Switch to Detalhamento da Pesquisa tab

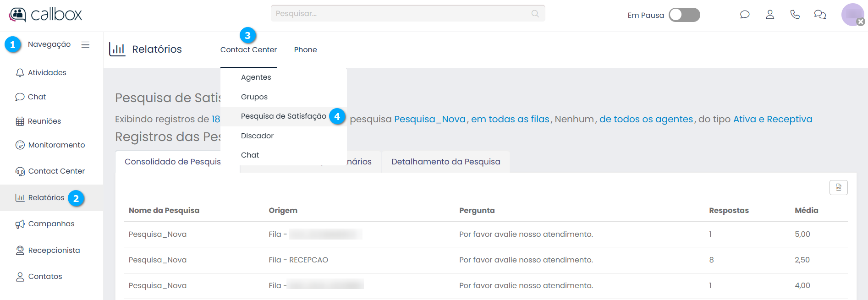tap(445, 162)
